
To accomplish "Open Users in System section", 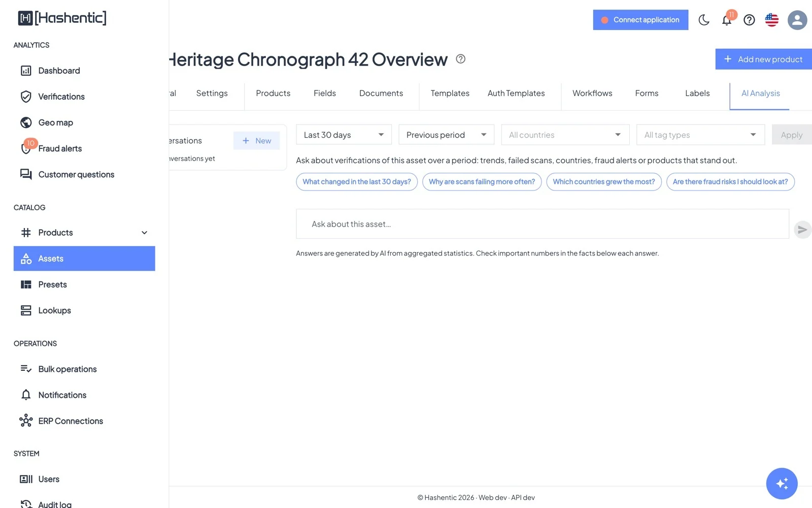I will point(84,479).
